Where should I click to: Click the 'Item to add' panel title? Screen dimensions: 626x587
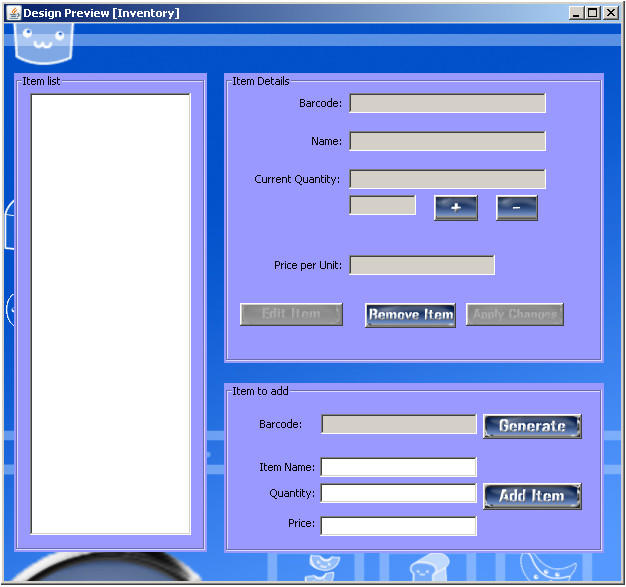(260, 391)
